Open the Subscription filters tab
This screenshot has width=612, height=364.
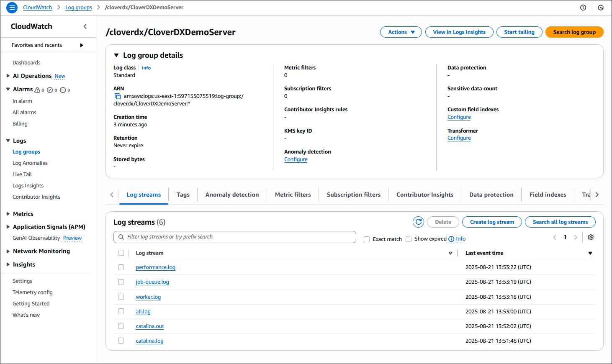coord(354,194)
